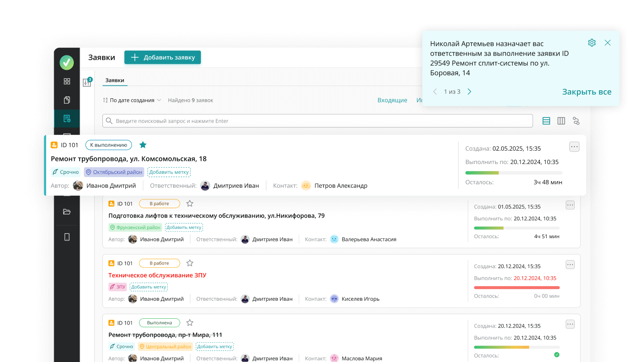The height and width of the screenshot is (362, 644).
Task: Open more menu for ЗПУ request
Action: pos(570,265)
